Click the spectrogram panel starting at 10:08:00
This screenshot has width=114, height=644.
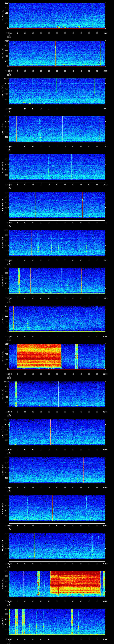pos(57,281)
